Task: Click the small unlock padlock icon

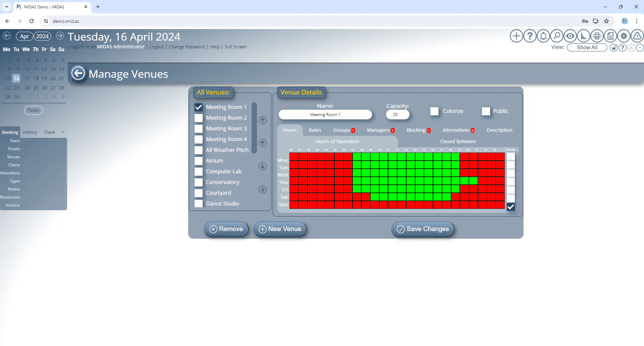Action: coord(614,48)
